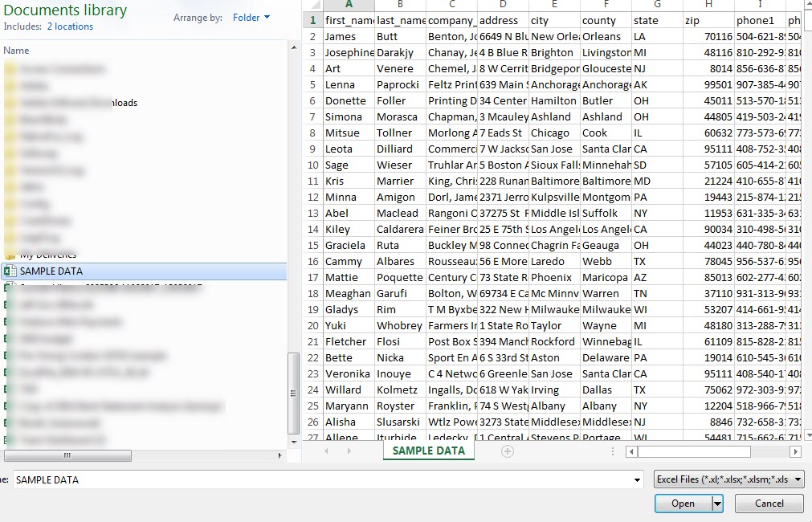
Task: Open the Excel Files type filter dropdown
Action: point(728,479)
